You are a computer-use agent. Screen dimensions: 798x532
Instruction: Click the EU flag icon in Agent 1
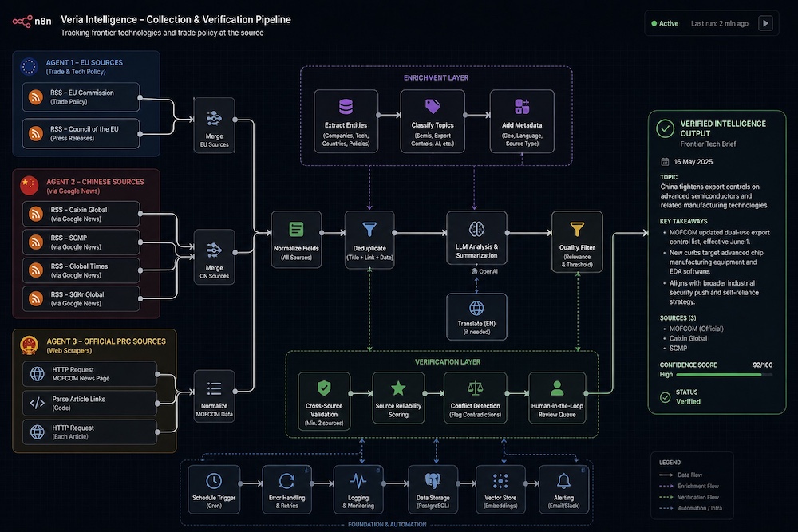pyautogui.click(x=29, y=67)
